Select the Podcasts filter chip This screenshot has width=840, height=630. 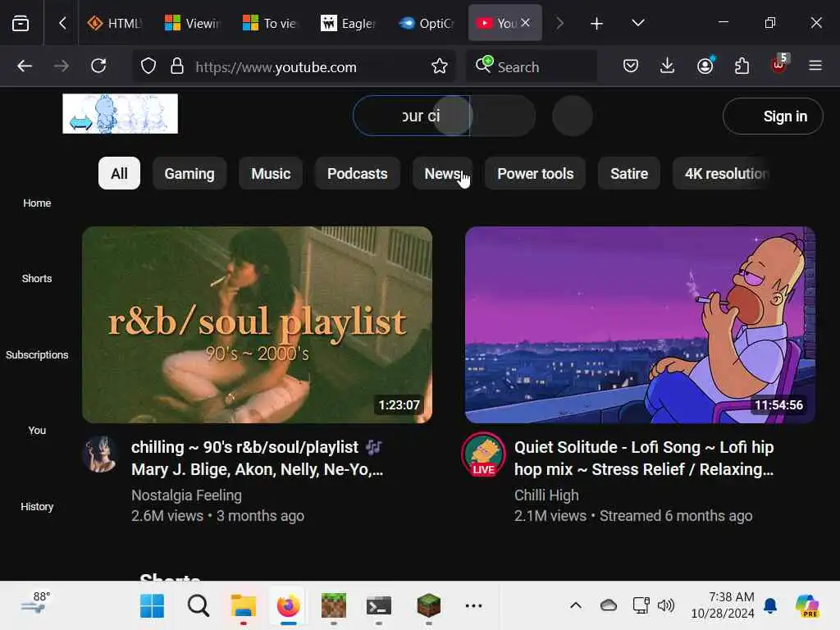358,174
